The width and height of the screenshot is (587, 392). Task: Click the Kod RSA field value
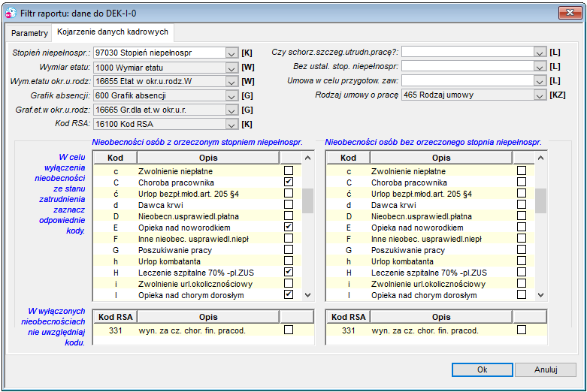coord(159,124)
